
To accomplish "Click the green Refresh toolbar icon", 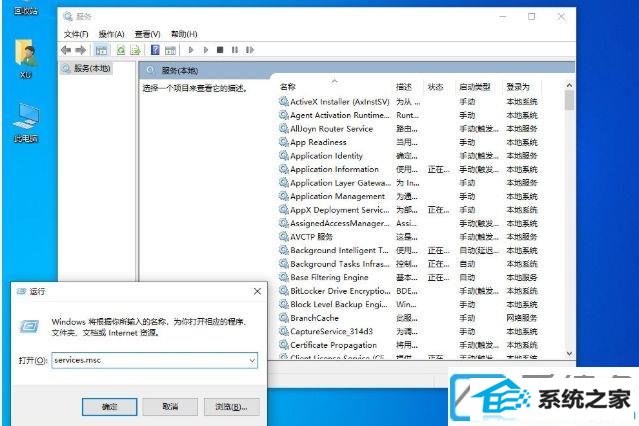I will pyautogui.click(x=121, y=50).
